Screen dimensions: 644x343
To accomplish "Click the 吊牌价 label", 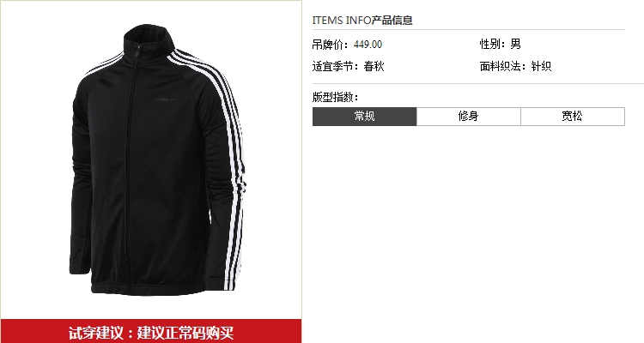I will click(x=327, y=45).
